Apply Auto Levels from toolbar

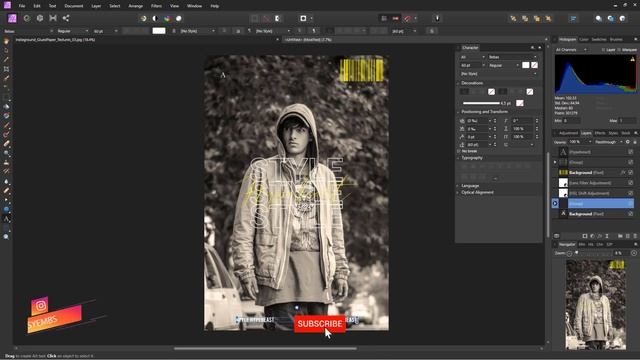[x=143, y=18]
